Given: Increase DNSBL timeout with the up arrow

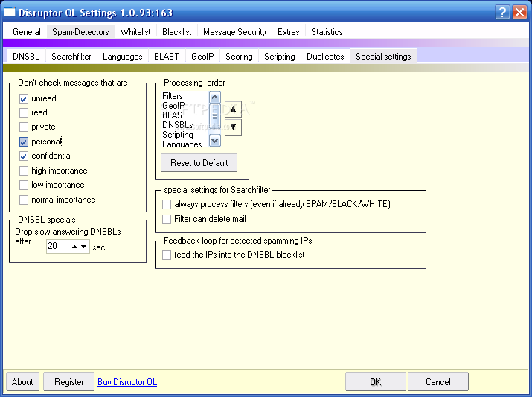Looking at the screenshot, I should (75, 247).
